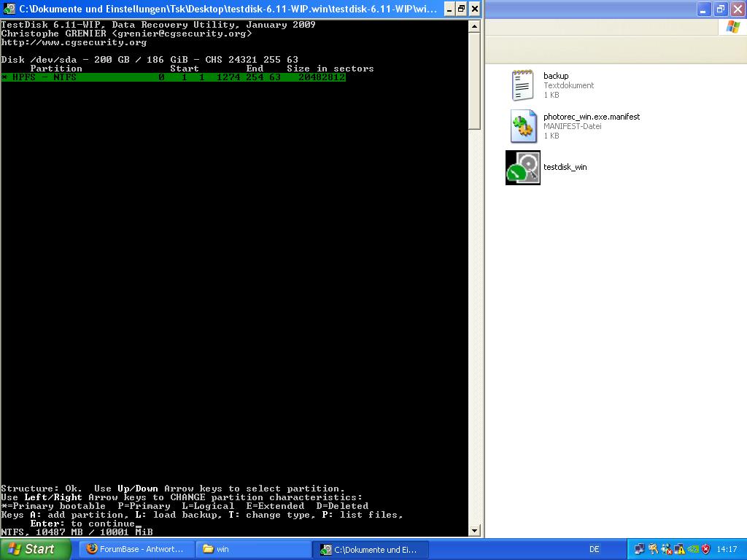Click the '*=Primary bootable' legend text

point(53,506)
